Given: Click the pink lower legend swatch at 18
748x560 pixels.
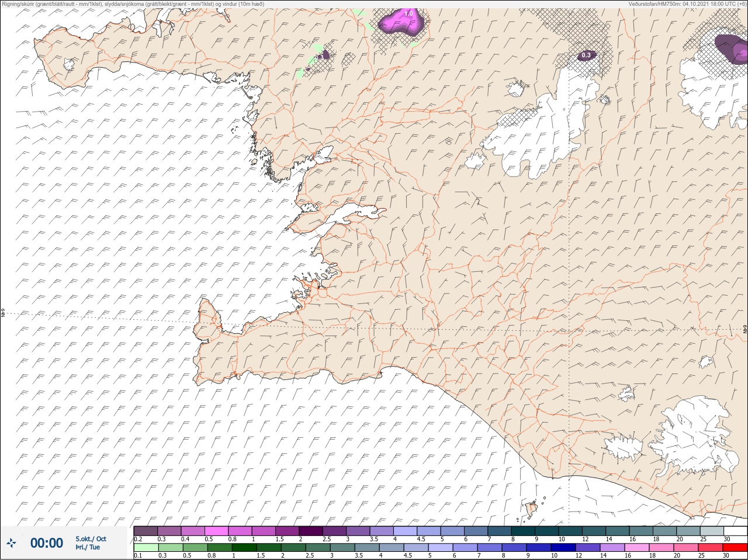Looking at the screenshot, I should (662, 548).
